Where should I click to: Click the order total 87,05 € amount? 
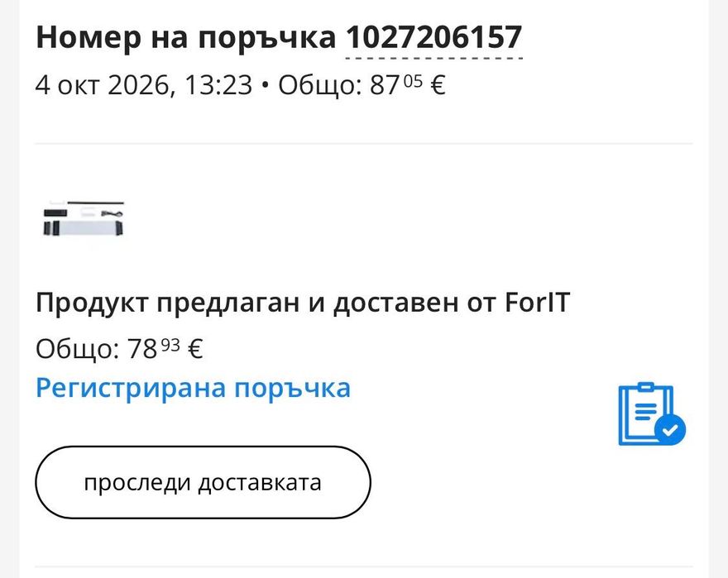point(408,85)
